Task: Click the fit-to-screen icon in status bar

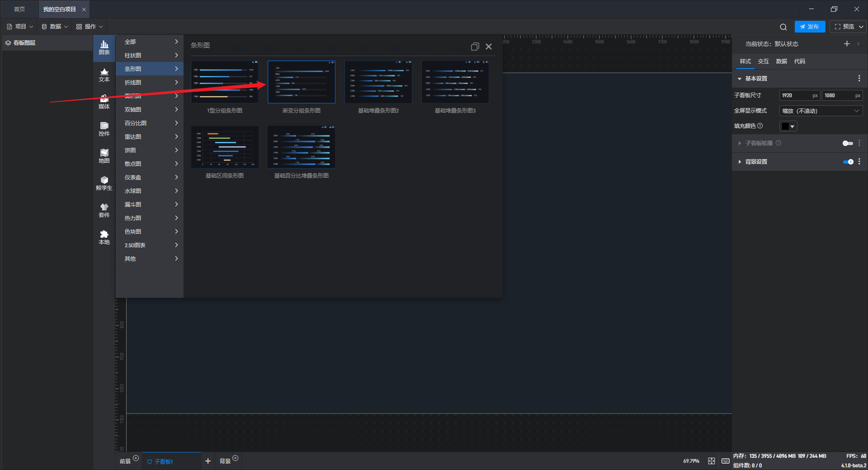Action: point(712,461)
